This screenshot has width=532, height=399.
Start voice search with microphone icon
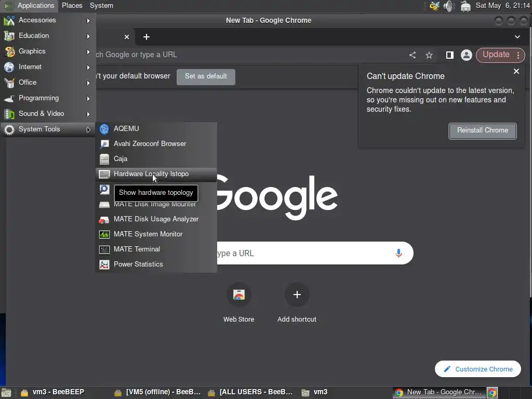tap(398, 253)
